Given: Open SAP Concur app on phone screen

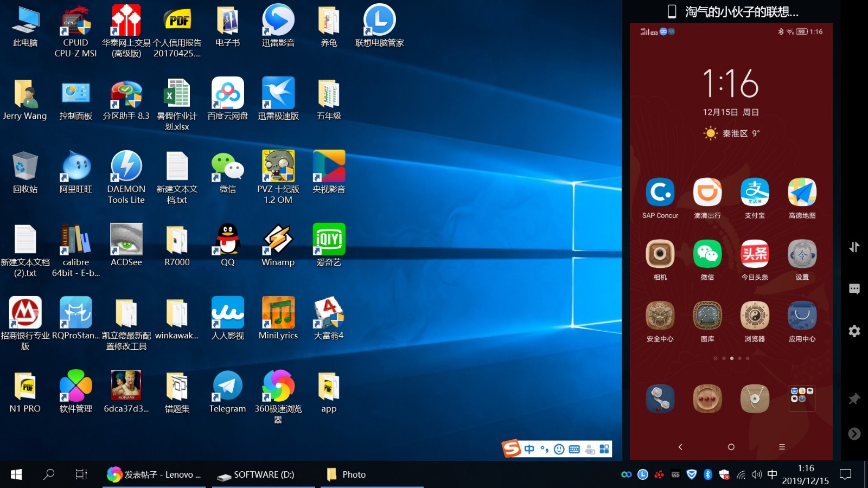Looking at the screenshot, I should pyautogui.click(x=660, y=192).
